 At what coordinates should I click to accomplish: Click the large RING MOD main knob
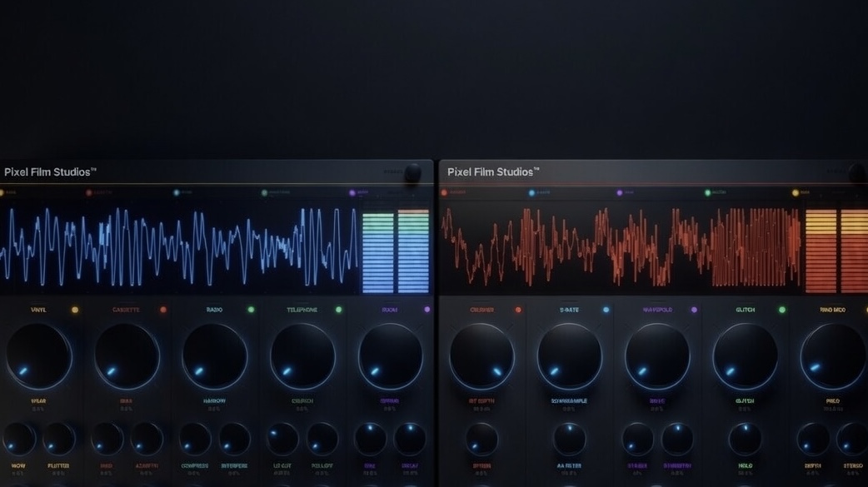(833, 356)
